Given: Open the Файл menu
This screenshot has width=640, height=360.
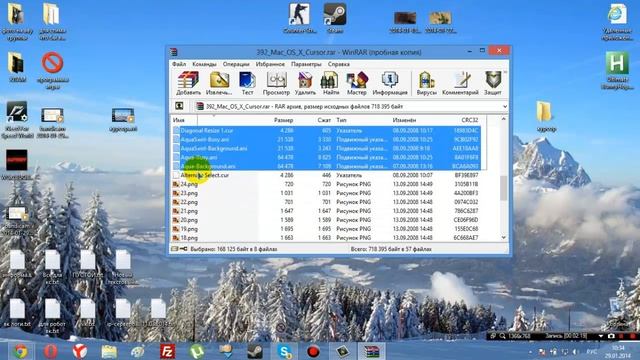Looking at the screenshot, I should [179, 64].
